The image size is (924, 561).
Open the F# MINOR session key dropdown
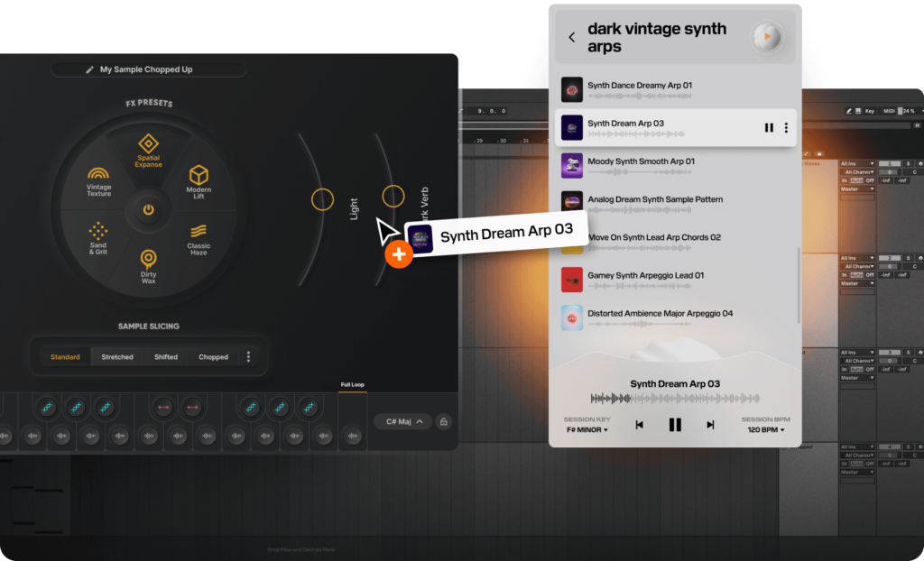[586, 430]
